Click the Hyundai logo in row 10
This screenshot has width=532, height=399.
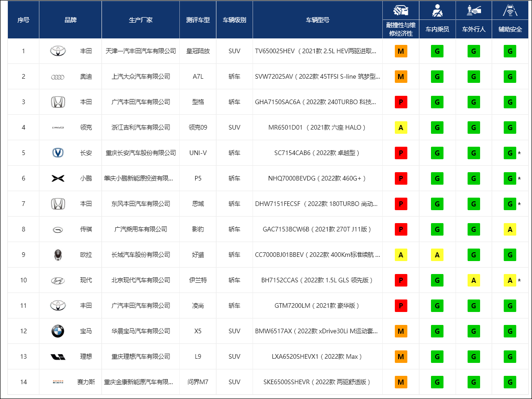point(58,281)
